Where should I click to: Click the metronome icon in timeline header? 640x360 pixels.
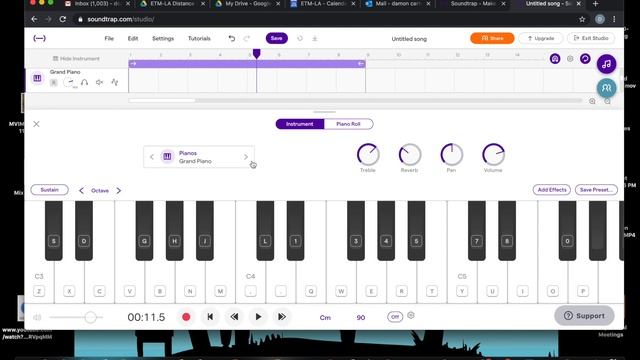click(555, 59)
